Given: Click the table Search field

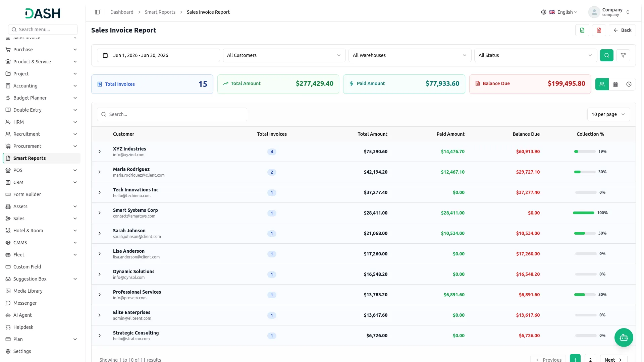Looking at the screenshot, I should coord(172,114).
